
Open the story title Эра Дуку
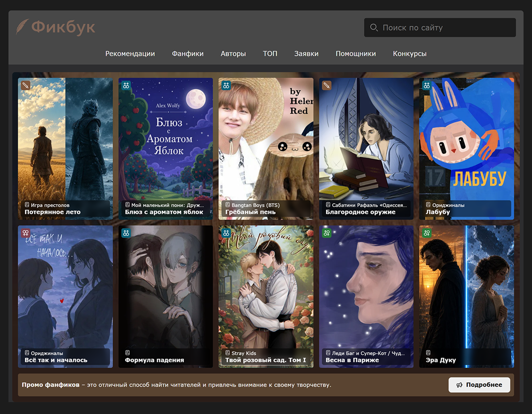[x=441, y=360]
